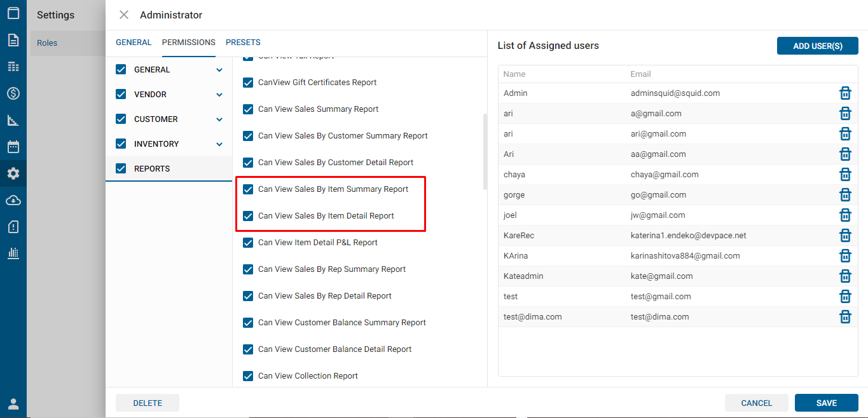Screen dimensions: 868x418
Task: Close the Administrator panel with X
Action: click(124, 15)
